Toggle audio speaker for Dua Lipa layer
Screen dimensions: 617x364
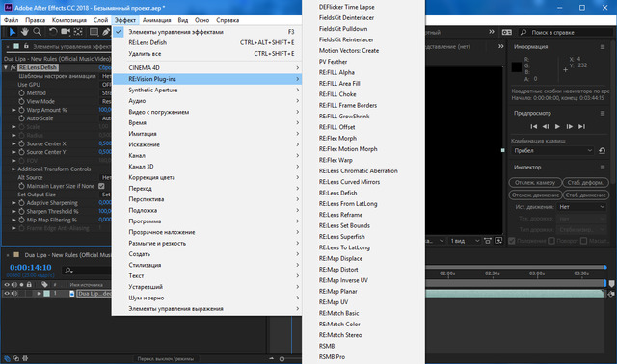point(14,294)
